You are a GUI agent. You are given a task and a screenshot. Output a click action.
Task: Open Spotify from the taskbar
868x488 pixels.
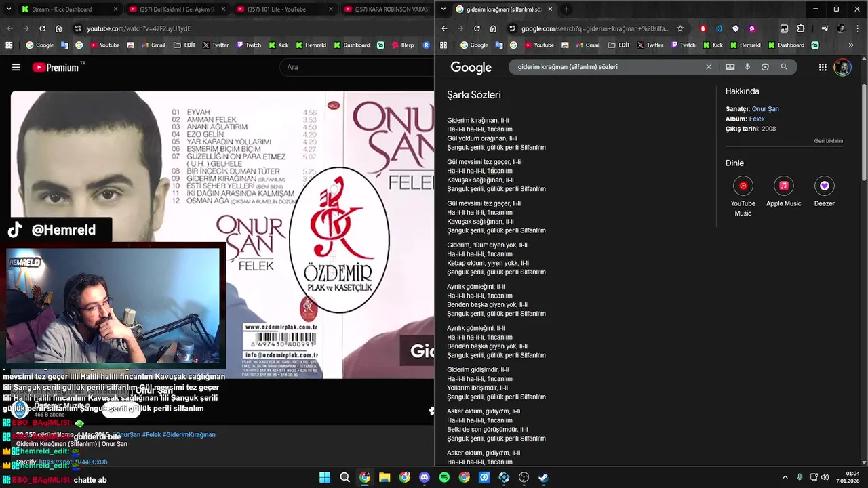444,477
